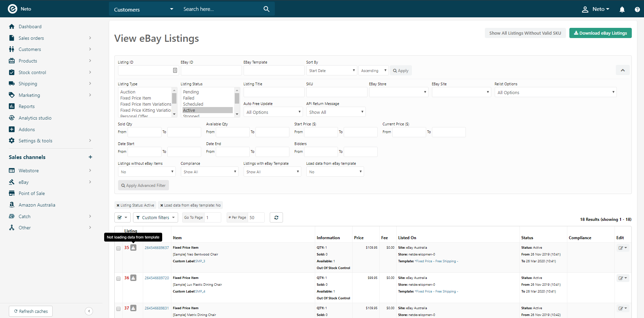Open the Relist Options dropdown
The width and height of the screenshot is (644, 318).
click(x=555, y=92)
